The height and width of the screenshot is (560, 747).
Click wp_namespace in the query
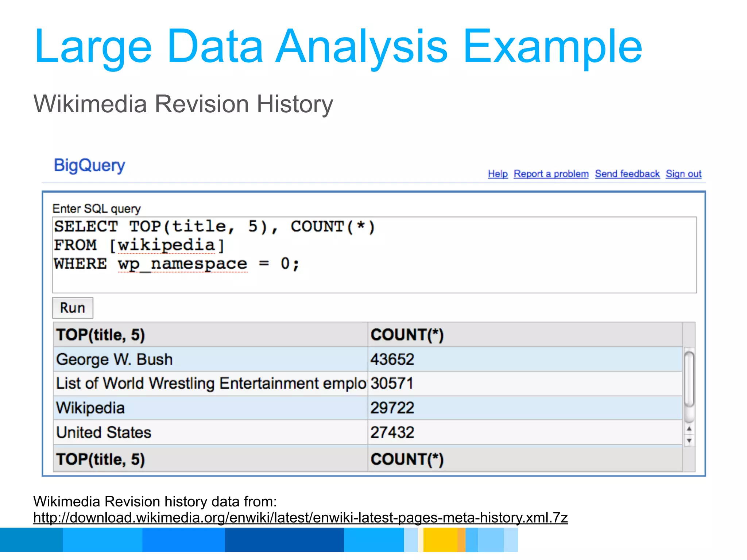[x=182, y=264]
